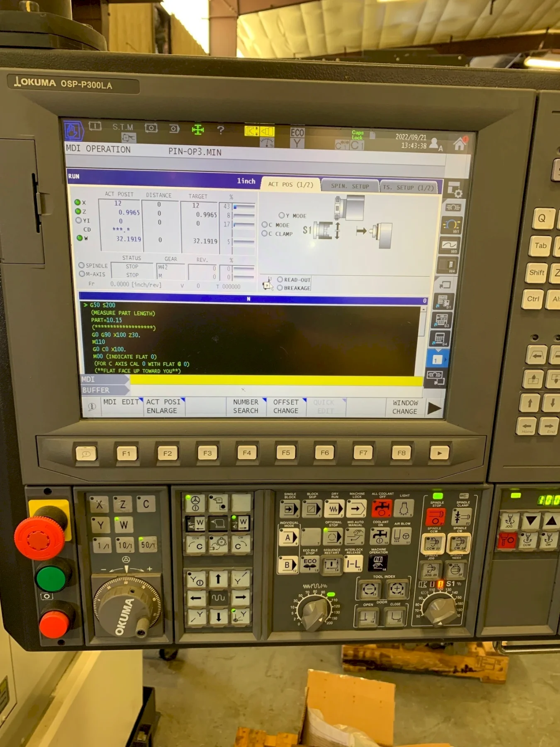
Task: Select the READ-OUT radio indicator
Action: point(280,279)
